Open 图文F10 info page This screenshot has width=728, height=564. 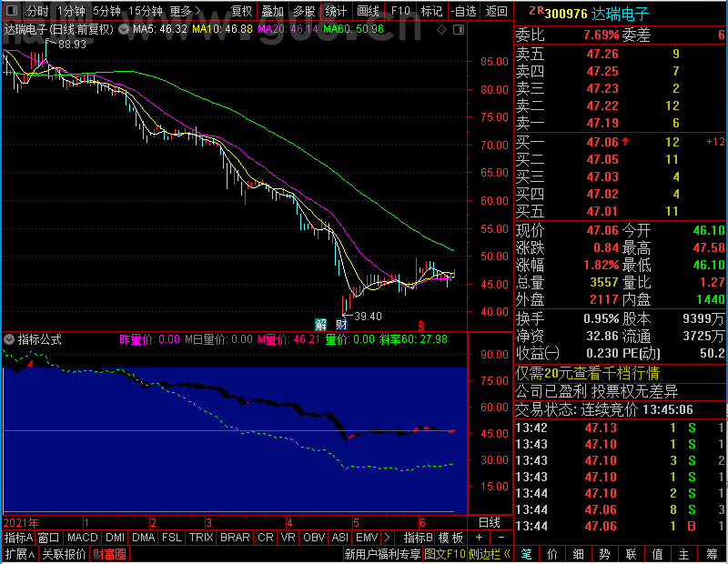(444, 554)
